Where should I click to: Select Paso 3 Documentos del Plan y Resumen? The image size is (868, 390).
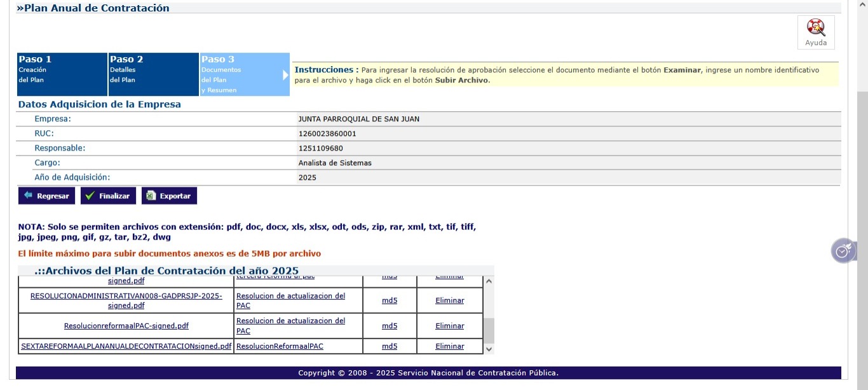(240, 74)
